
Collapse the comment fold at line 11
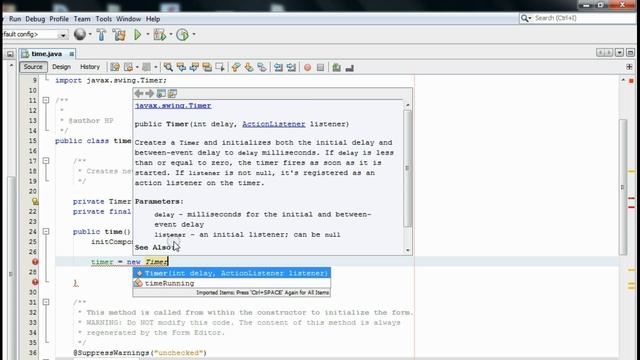[x=46, y=100]
